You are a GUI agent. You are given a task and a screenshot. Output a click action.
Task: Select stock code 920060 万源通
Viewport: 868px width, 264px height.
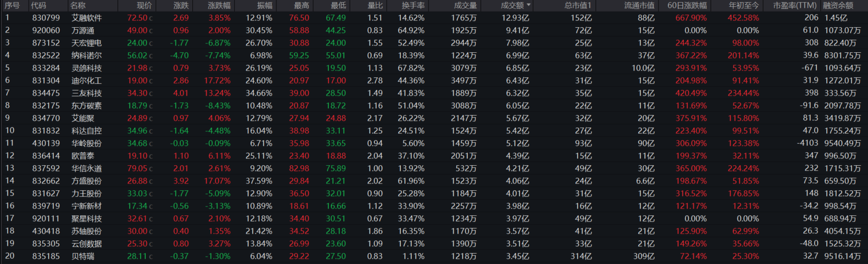(46, 30)
